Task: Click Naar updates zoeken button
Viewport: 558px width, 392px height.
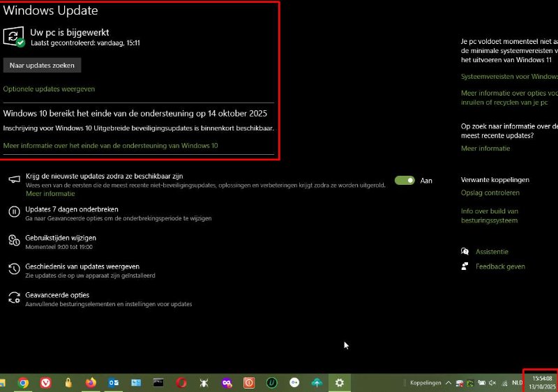Action: [42, 66]
